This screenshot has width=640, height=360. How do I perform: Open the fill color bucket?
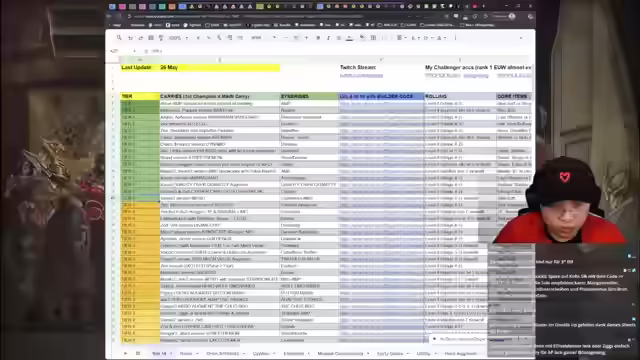click(362, 38)
